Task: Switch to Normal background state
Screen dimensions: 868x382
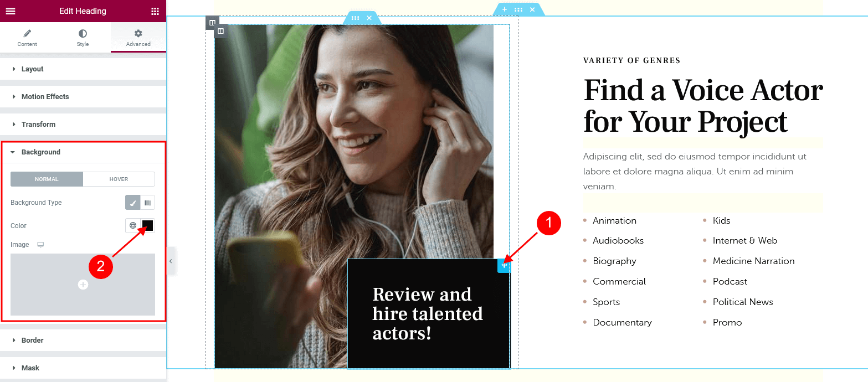Action: coord(47,179)
